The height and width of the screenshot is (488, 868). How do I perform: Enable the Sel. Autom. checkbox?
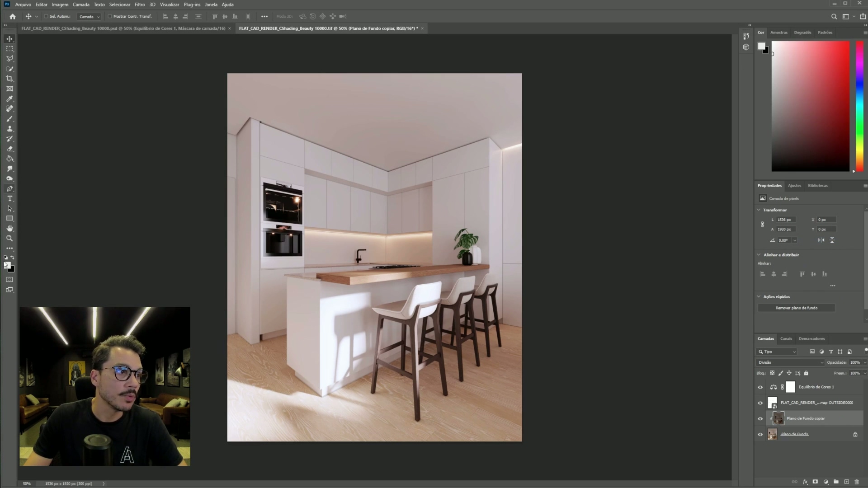pyautogui.click(x=46, y=16)
